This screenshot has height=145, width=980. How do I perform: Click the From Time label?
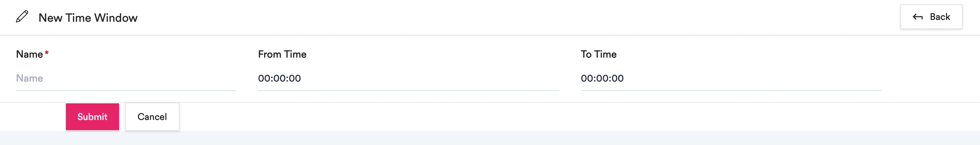click(x=282, y=54)
